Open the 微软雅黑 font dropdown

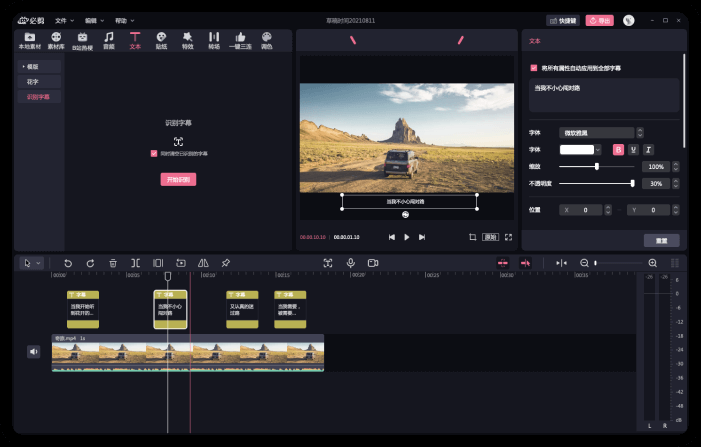598,132
